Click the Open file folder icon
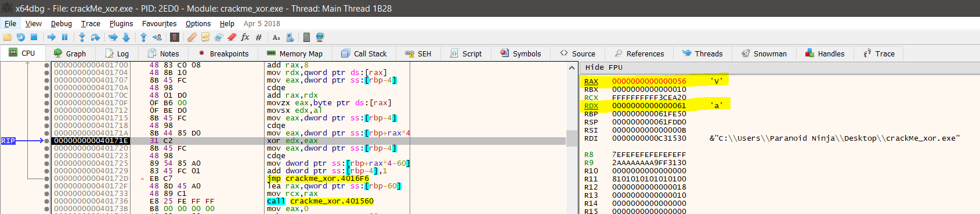 tap(8, 37)
